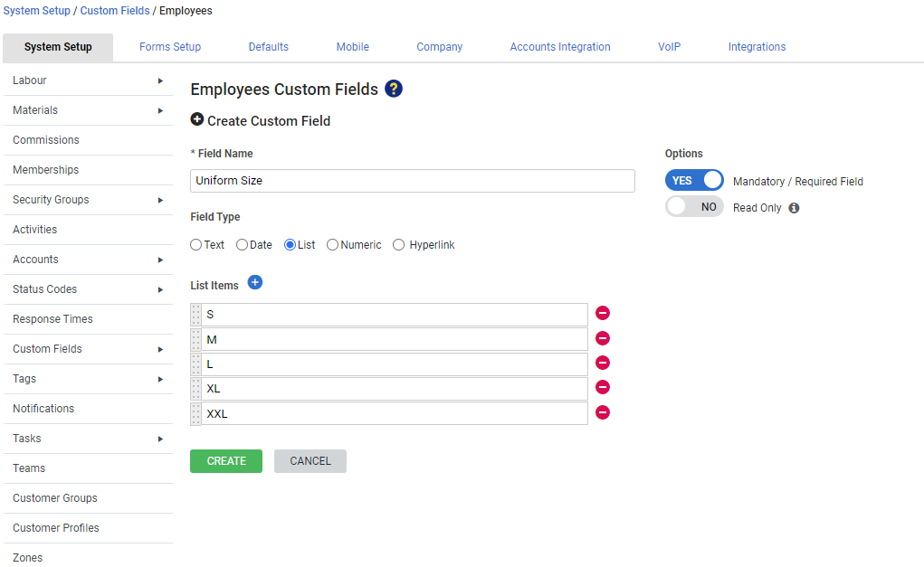
Task: Open the VoIP tab
Action: (669, 47)
